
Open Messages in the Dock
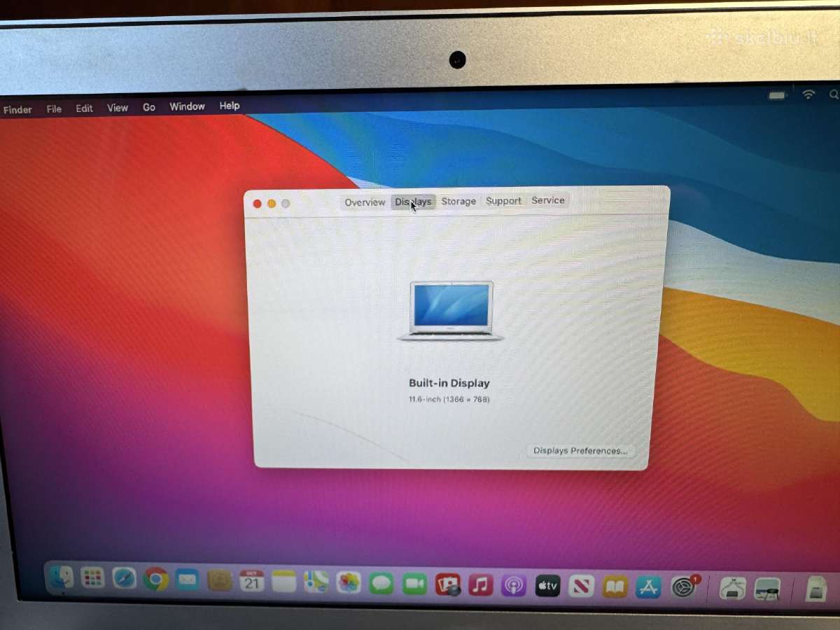(381, 582)
